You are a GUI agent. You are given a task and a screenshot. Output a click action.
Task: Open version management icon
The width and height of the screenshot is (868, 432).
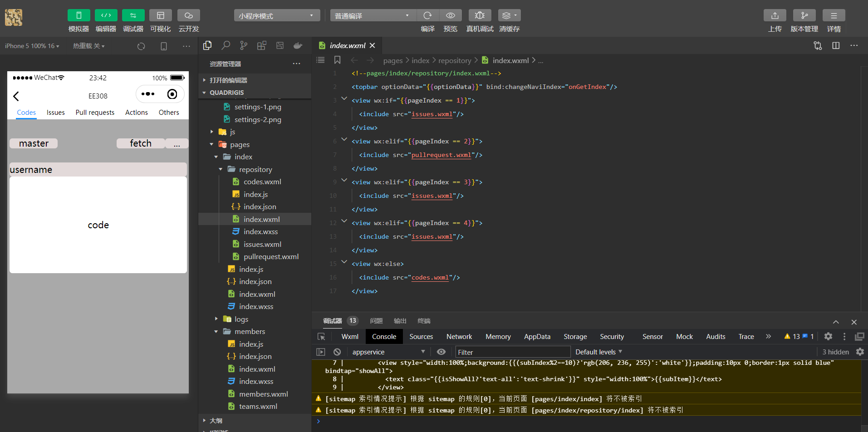point(804,15)
